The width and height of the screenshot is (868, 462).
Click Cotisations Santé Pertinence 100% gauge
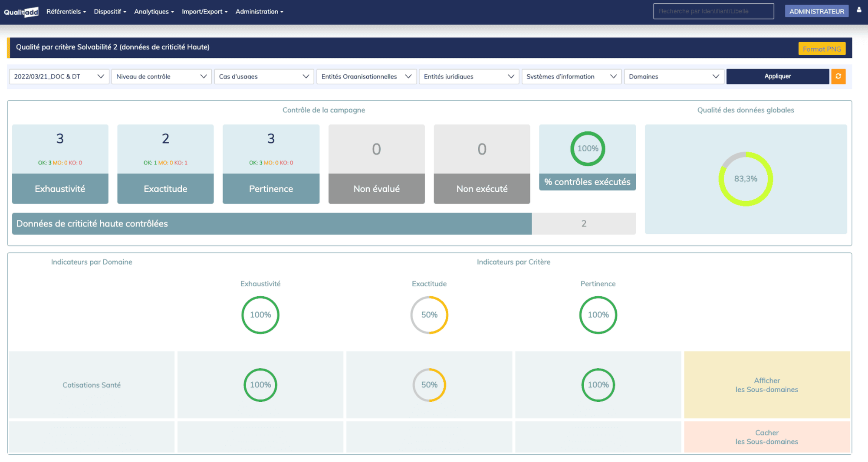point(598,385)
